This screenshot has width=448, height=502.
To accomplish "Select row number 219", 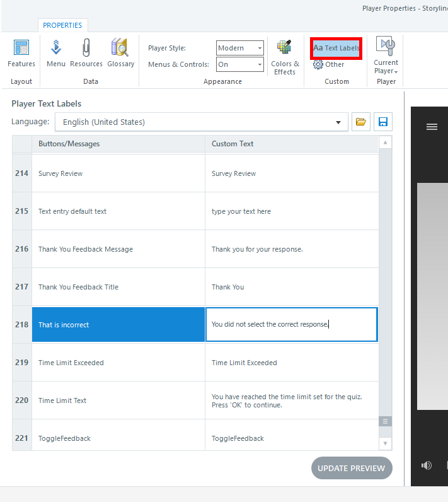I will pyautogui.click(x=22, y=363).
